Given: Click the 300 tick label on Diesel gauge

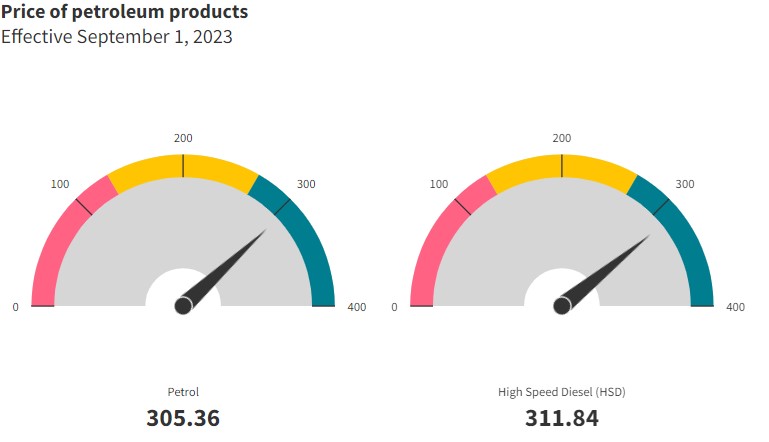Looking at the screenshot, I should 685,184.
